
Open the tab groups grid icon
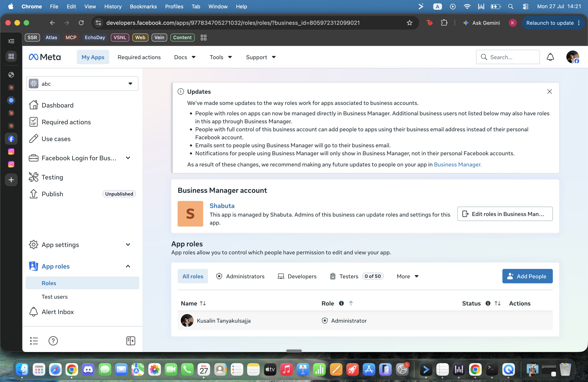(203, 38)
